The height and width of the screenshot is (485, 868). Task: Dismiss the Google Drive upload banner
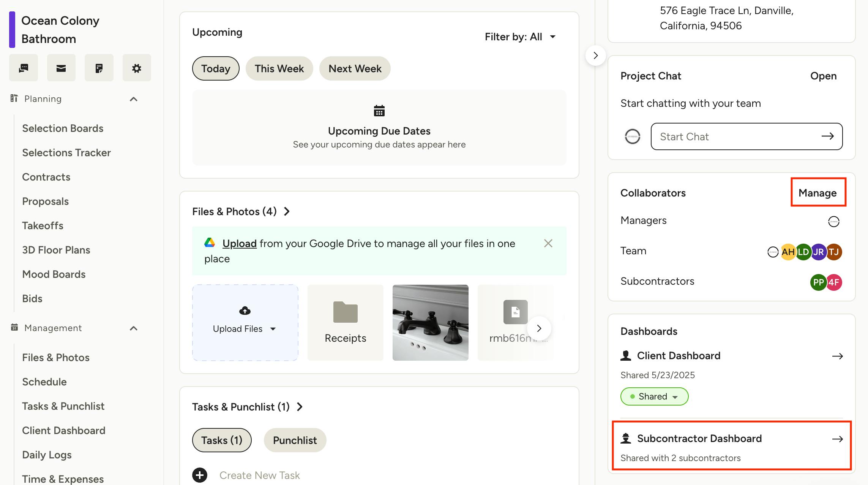(x=548, y=243)
